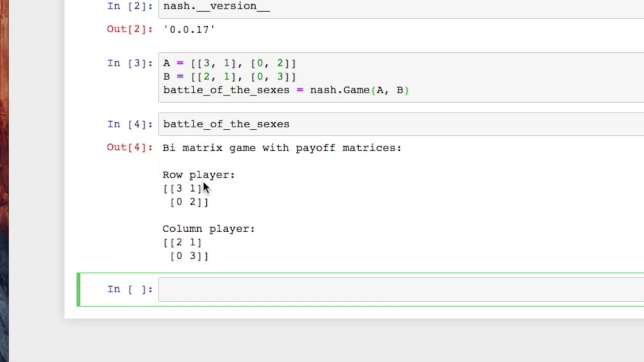The height and width of the screenshot is (362, 644).
Task: Click the column player matrix line [0 3]]
Action: pos(189,256)
